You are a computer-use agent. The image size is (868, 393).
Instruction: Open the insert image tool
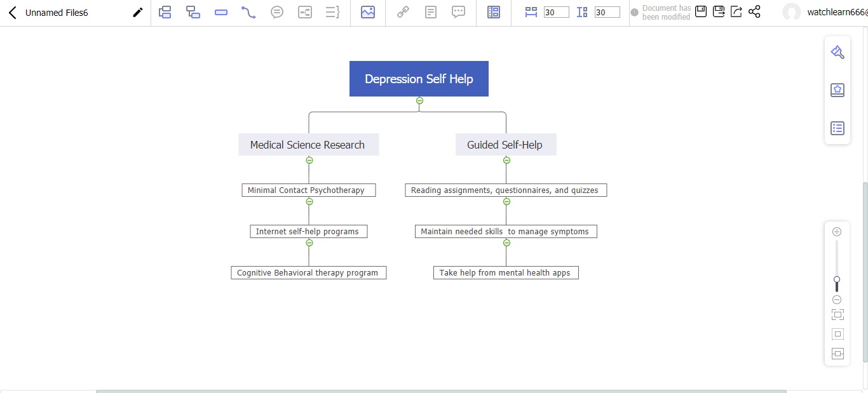(x=367, y=12)
